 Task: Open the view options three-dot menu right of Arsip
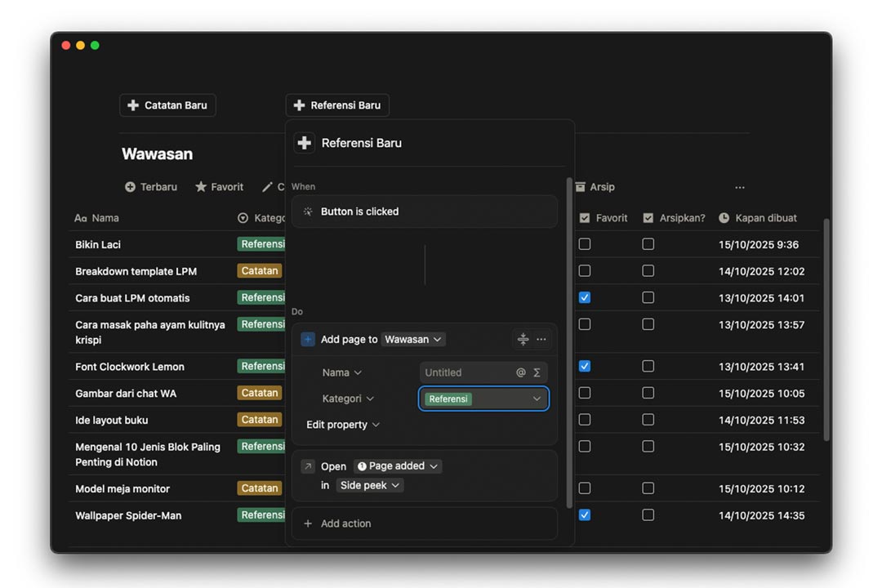pyautogui.click(x=739, y=187)
